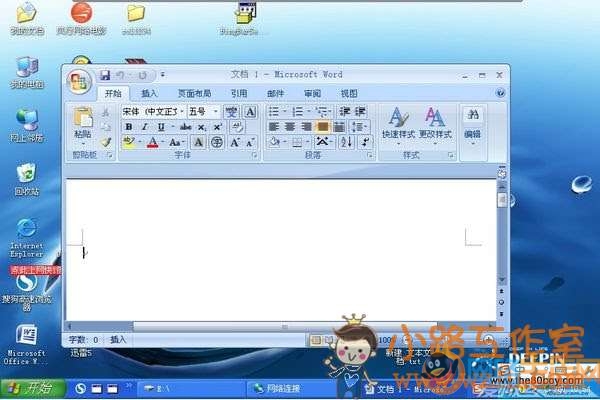This screenshot has width=600, height=400.
Task: Apply distributed alignment
Action: (339, 127)
